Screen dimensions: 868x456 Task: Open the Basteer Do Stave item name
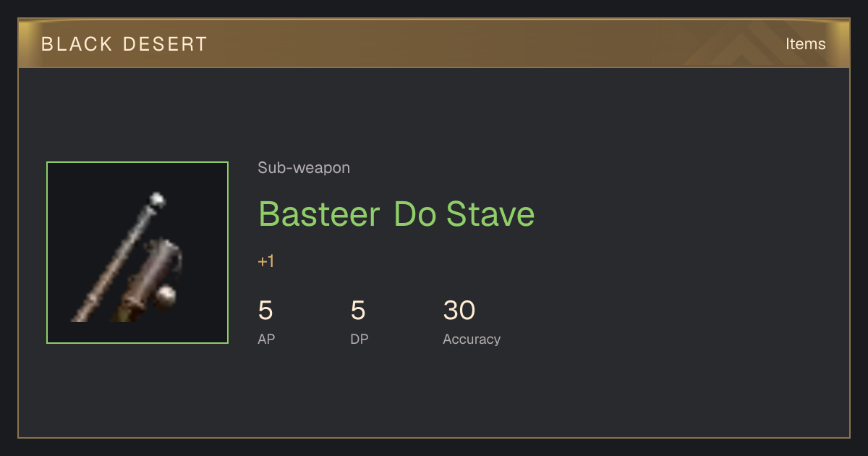tap(396, 214)
